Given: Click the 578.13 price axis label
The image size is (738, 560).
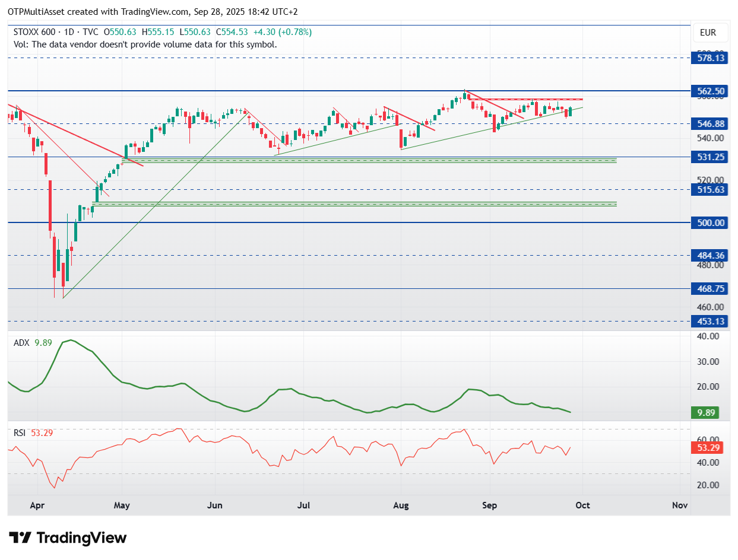Looking at the screenshot, I should coord(711,58).
